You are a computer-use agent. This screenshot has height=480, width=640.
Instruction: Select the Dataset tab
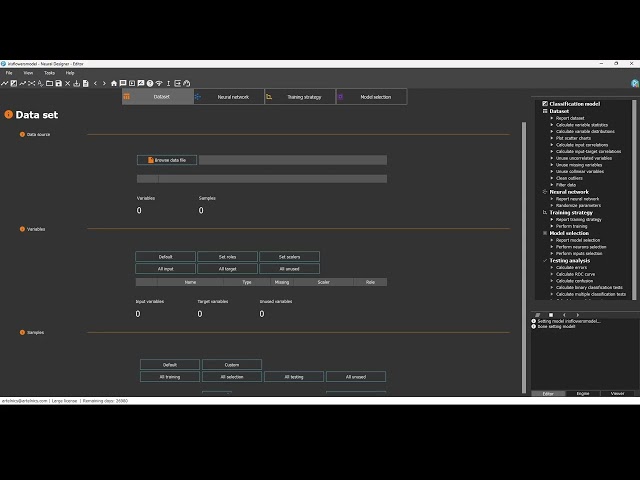(x=158, y=97)
